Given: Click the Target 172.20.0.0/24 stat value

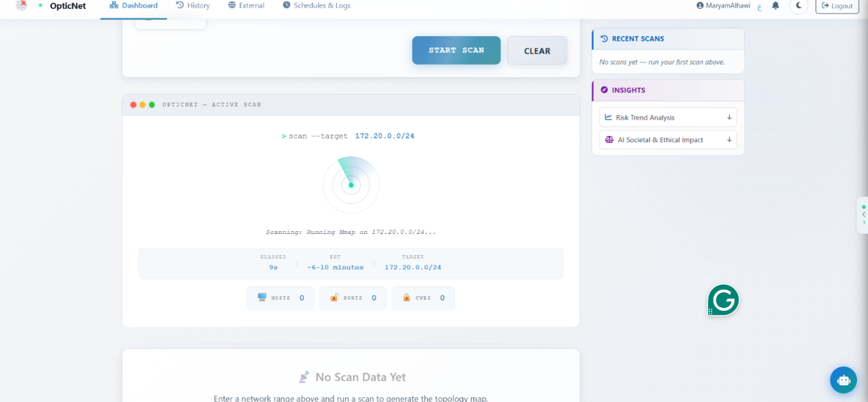Looking at the screenshot, I should click(x=413, y=267).
